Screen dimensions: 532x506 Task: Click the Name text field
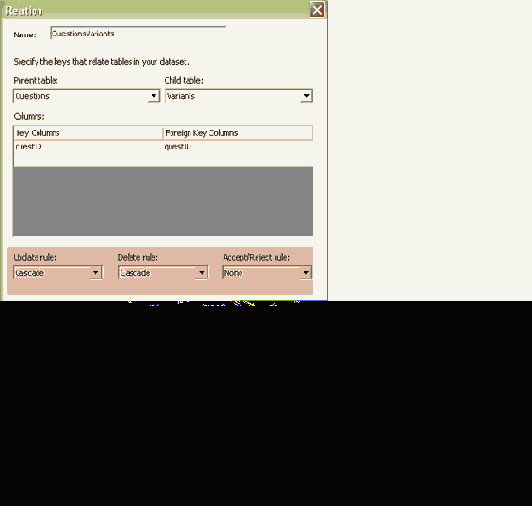point(138,33)
